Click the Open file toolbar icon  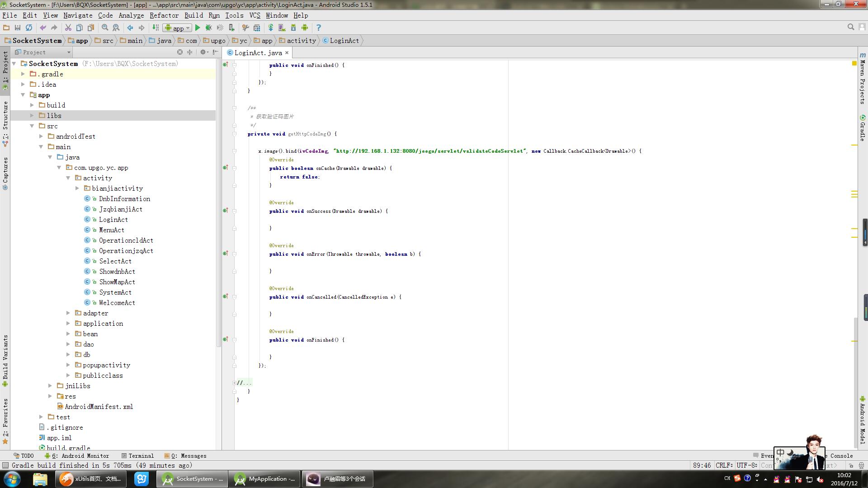[6, 28]
